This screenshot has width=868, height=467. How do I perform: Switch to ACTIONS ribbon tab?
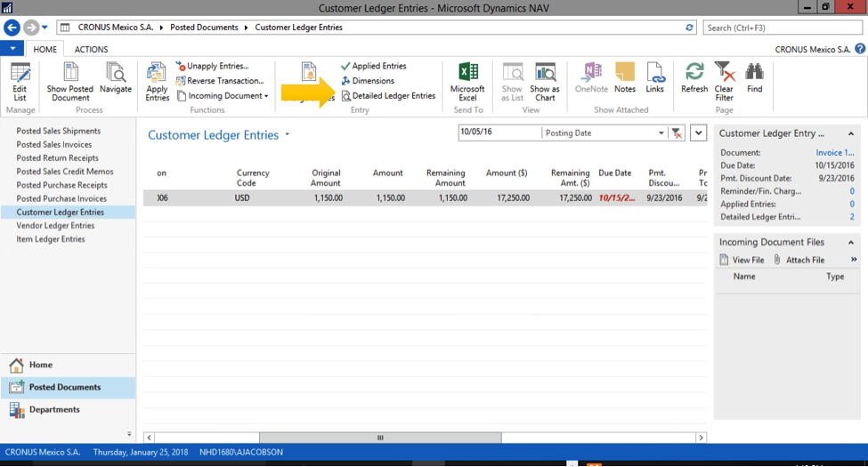[x=92, y=49]
